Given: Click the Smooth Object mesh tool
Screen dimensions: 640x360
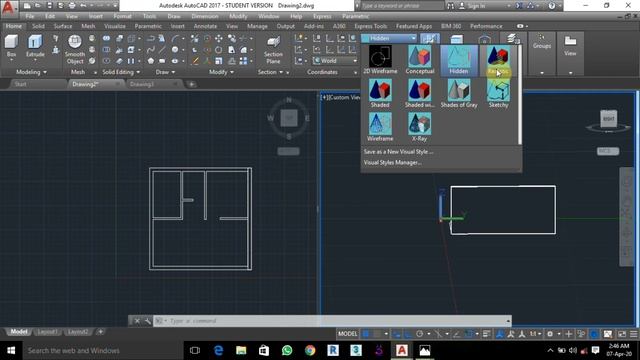Looking at the screenshot, I should click(75, 49).
